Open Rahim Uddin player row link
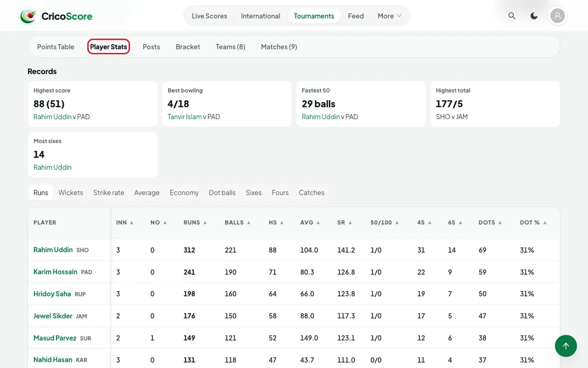The width and height of the screenshot is (588, 368). coord(53,250)
